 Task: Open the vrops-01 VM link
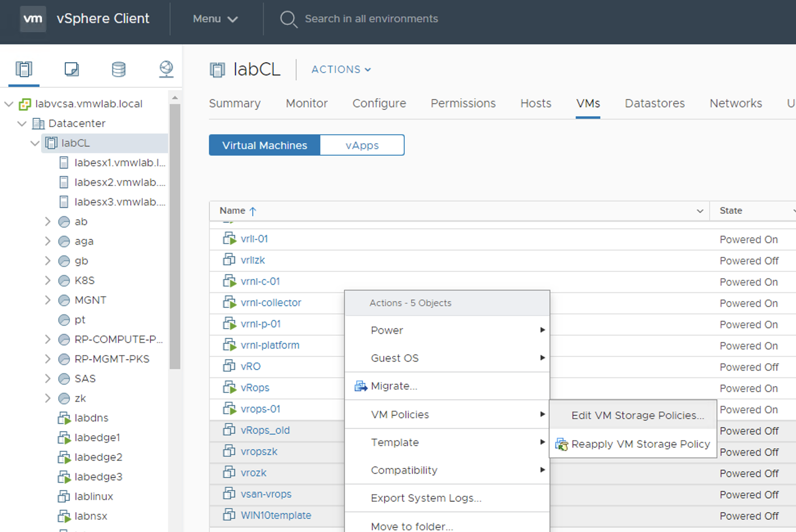coord(260,409)
